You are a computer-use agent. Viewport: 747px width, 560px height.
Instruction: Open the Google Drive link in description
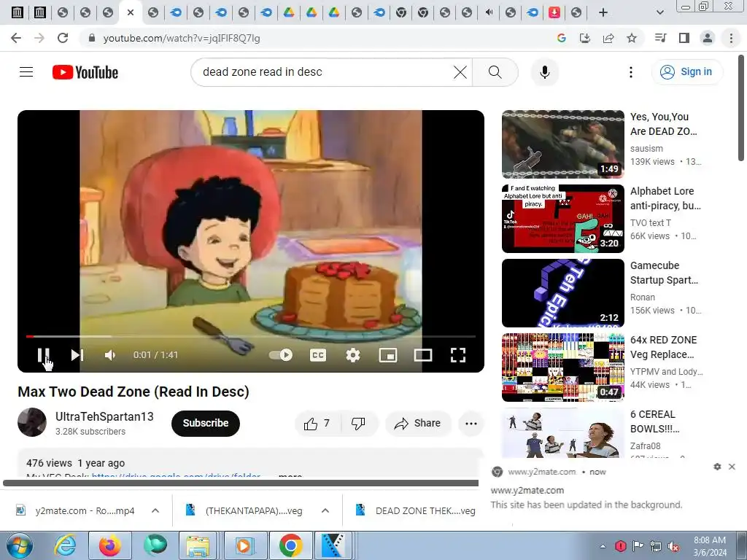point(176,475)
